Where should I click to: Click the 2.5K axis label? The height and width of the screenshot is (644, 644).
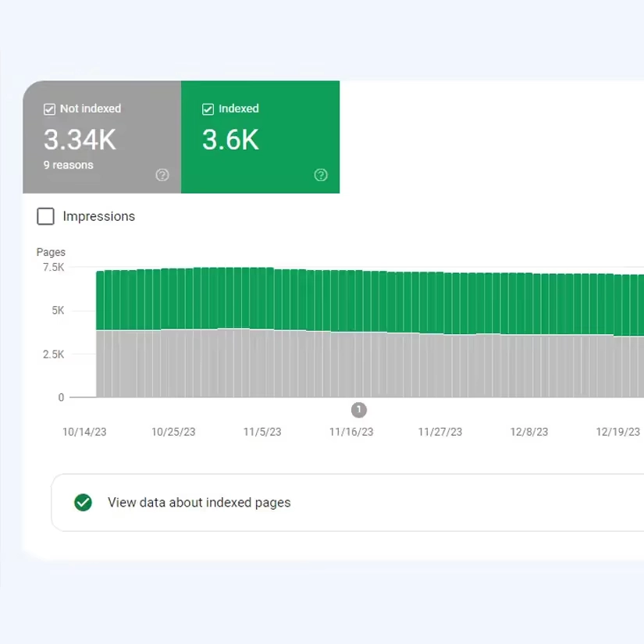[54, 354]
